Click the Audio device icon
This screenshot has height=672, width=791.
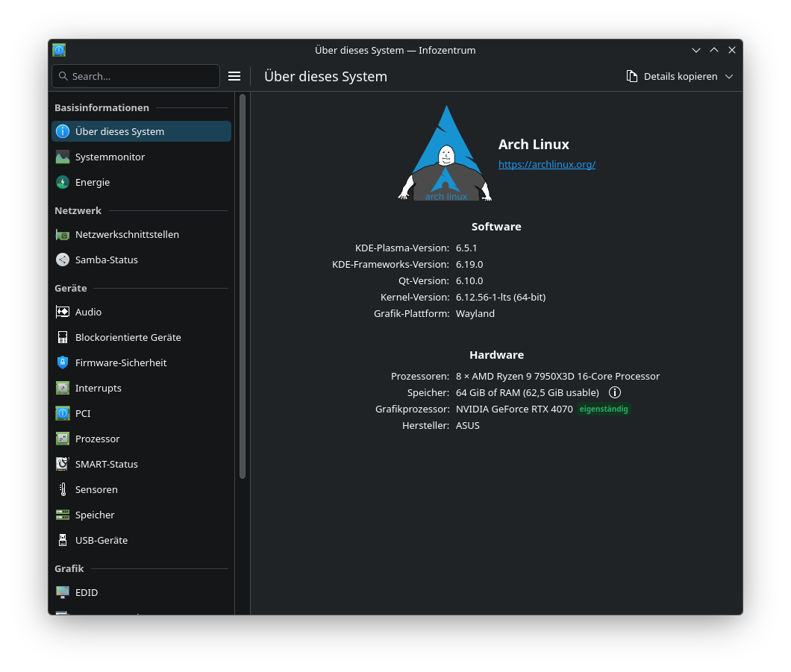coord(63,313)
